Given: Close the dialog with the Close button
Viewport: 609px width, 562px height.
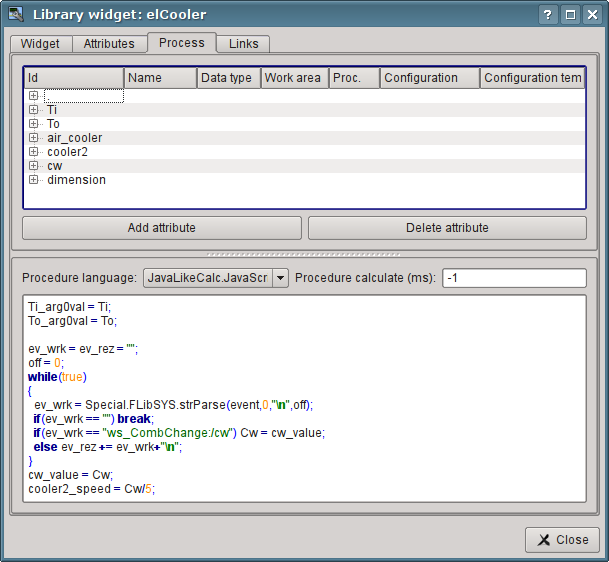Looking at the screenshot, I should pos(562,539).
